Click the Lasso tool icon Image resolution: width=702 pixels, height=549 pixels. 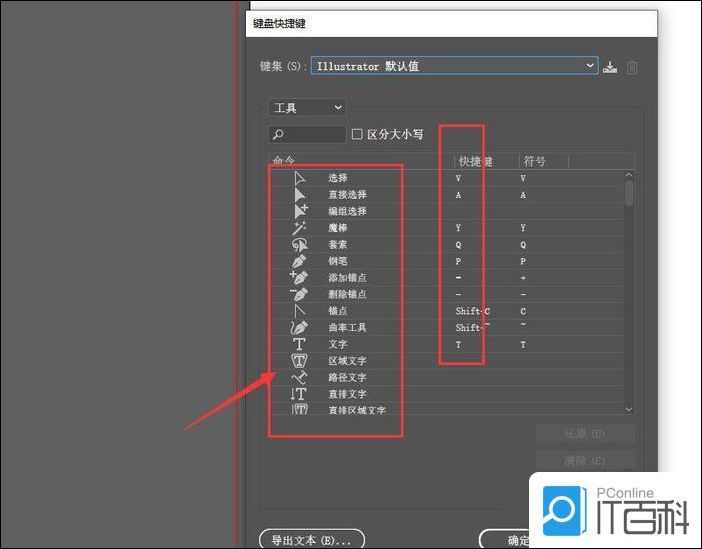tap(300, 244)
